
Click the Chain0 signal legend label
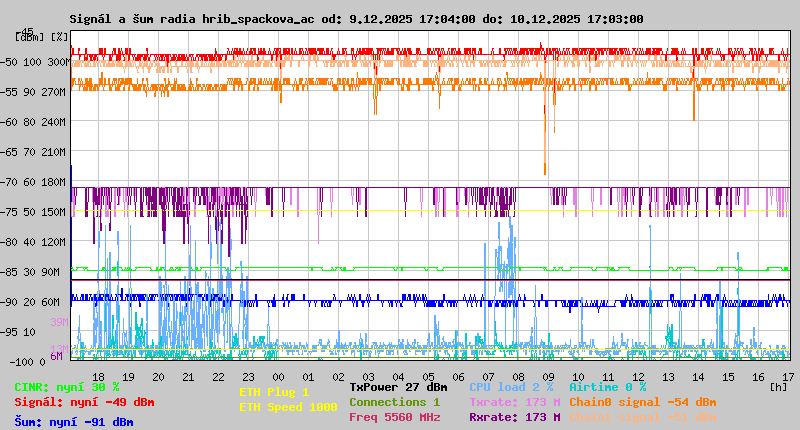click(x=642, y=402)
